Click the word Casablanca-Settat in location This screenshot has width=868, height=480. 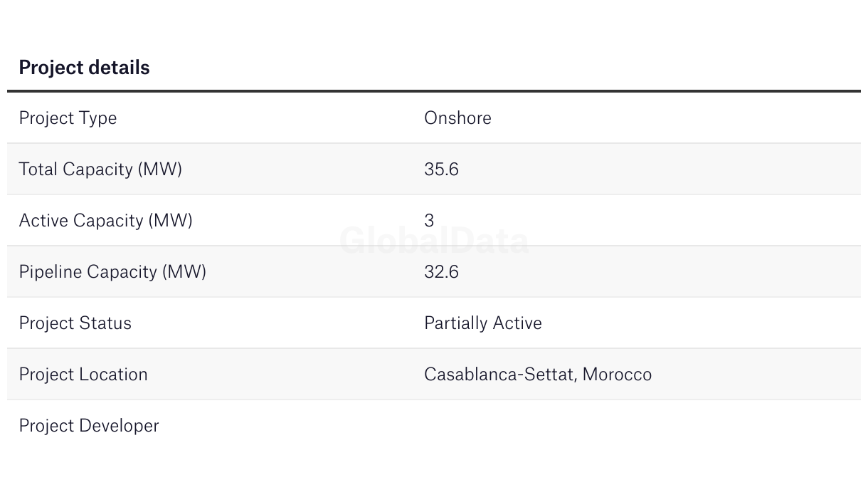[499, 375]
